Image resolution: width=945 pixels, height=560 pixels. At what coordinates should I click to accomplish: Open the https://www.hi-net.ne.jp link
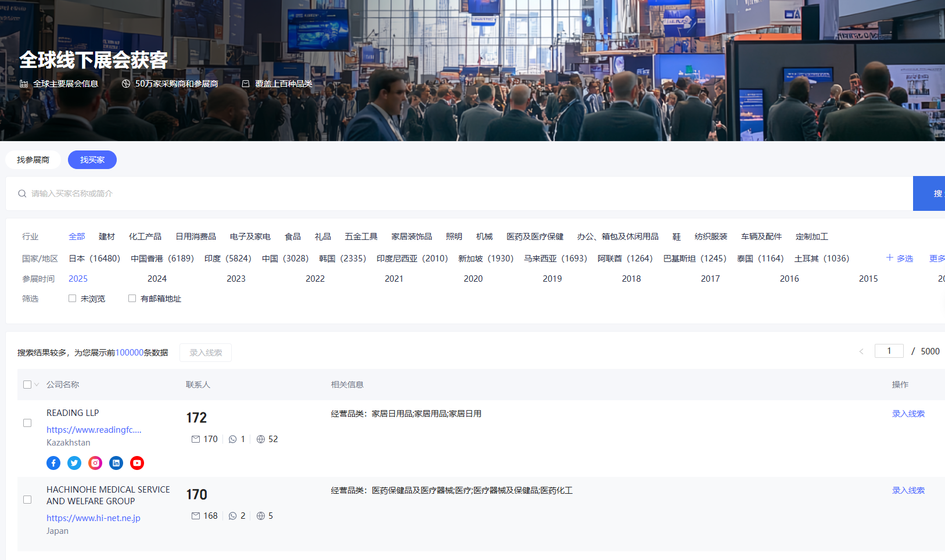(93, 518)
